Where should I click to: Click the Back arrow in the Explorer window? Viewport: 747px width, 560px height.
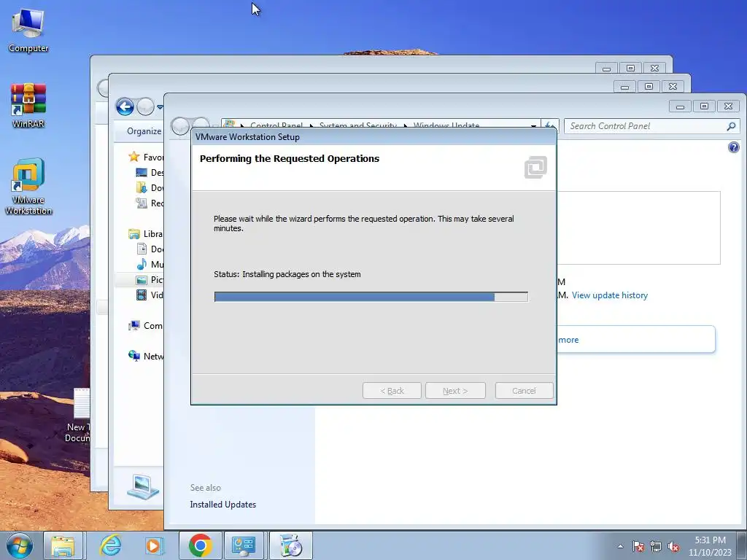(125, 106)
